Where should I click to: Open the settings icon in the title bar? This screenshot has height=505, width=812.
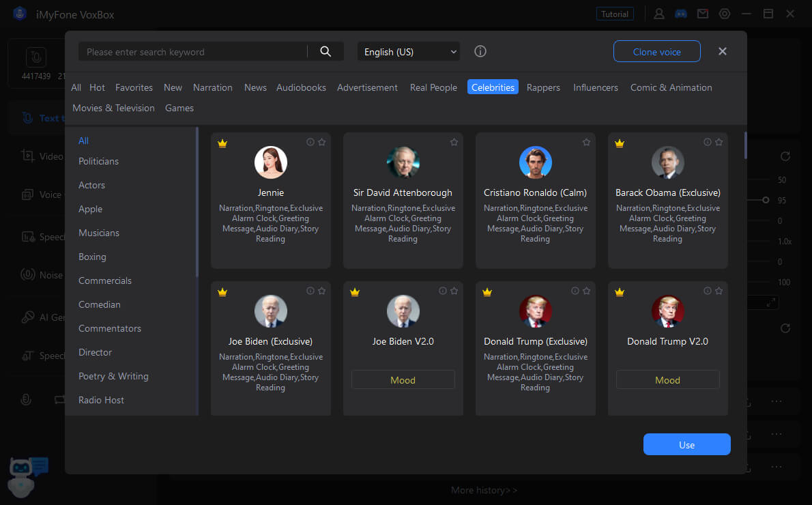tap(725, 14)
